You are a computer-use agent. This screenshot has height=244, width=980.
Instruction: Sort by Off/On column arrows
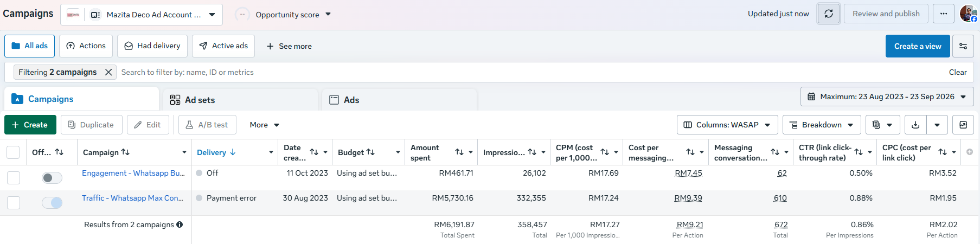[60, 152]
